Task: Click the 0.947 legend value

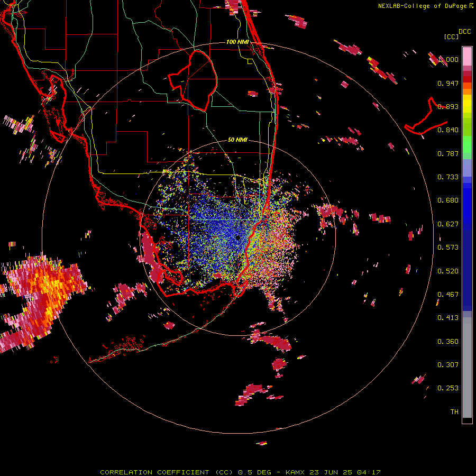Action: coord(448,83)
